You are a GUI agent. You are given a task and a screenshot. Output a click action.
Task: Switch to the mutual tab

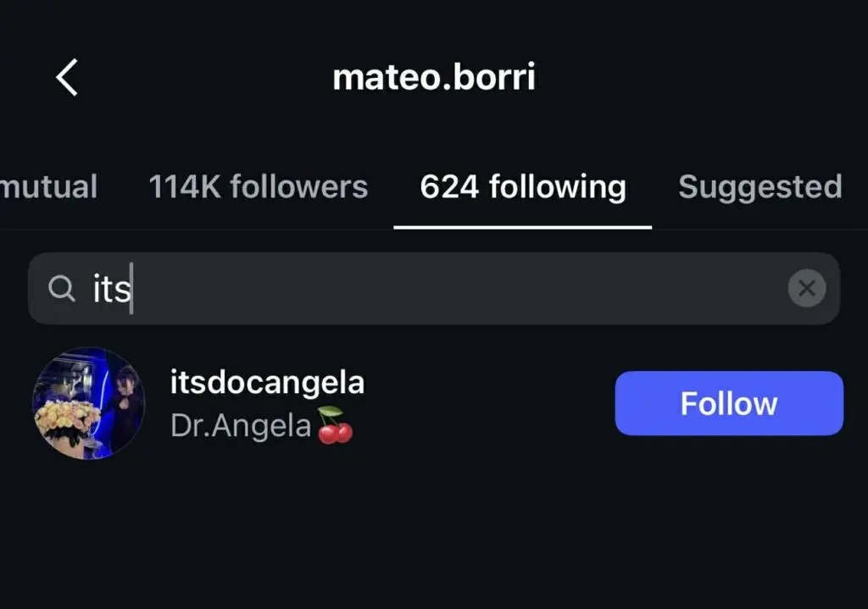click(x=48, y=186)
